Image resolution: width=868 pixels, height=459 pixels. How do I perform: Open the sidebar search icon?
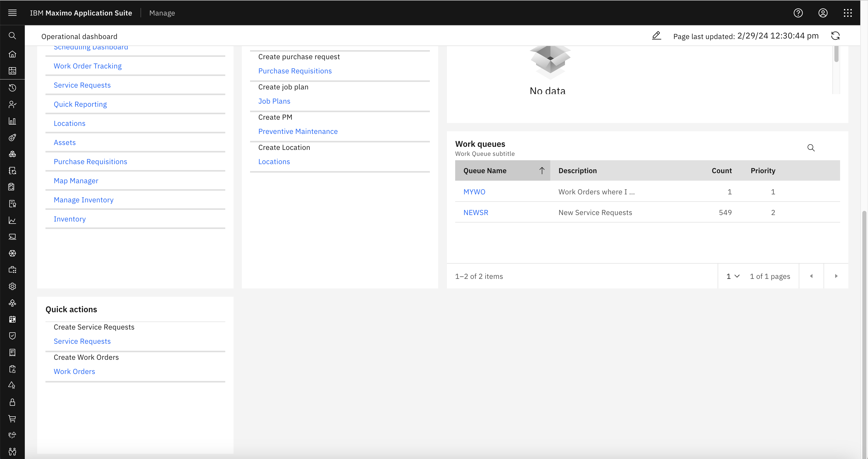point(12,36)
